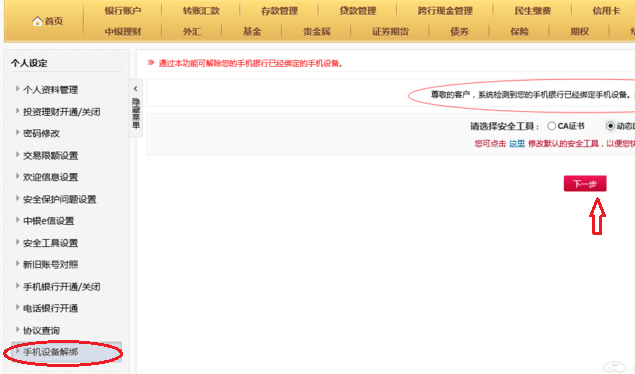Open 期权 menu
The width and height of the screenshot is (635, 374).
[x=580, y=32]
